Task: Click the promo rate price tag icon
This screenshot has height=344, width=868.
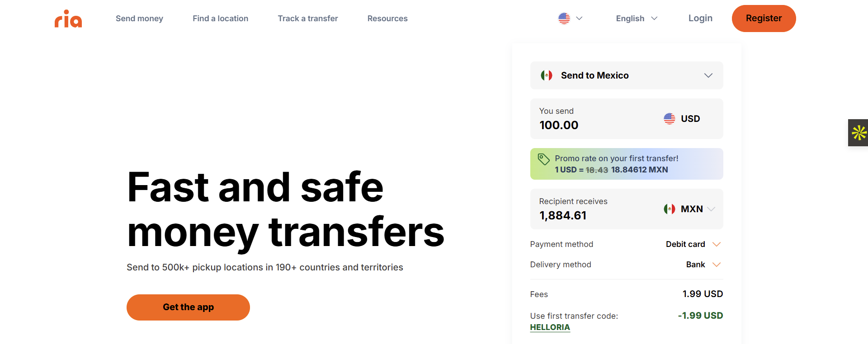Action: (x=543, y=159)
